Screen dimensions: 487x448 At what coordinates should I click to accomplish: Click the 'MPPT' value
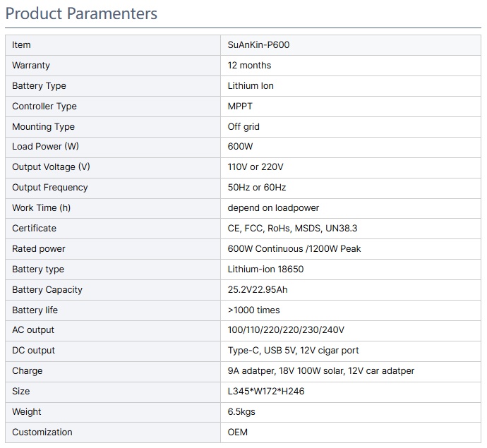click(x=240, y=107)
